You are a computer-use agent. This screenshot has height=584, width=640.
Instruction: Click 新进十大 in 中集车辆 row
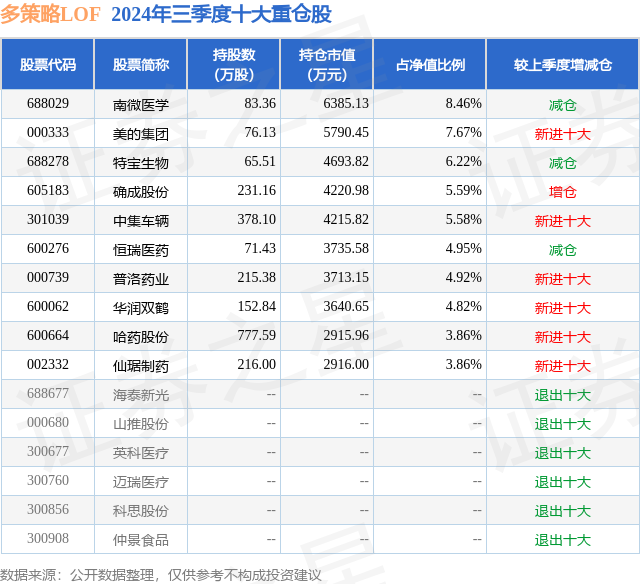point(563,221)
